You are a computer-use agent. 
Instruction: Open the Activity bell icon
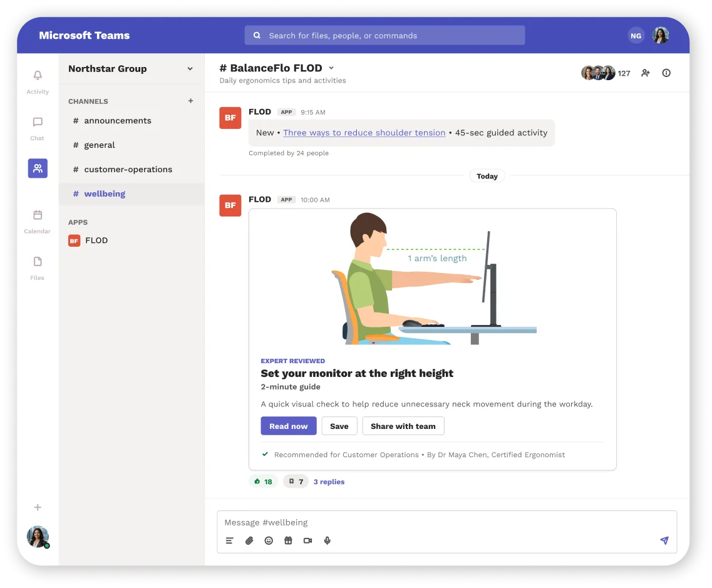click(x=38, y=75)
